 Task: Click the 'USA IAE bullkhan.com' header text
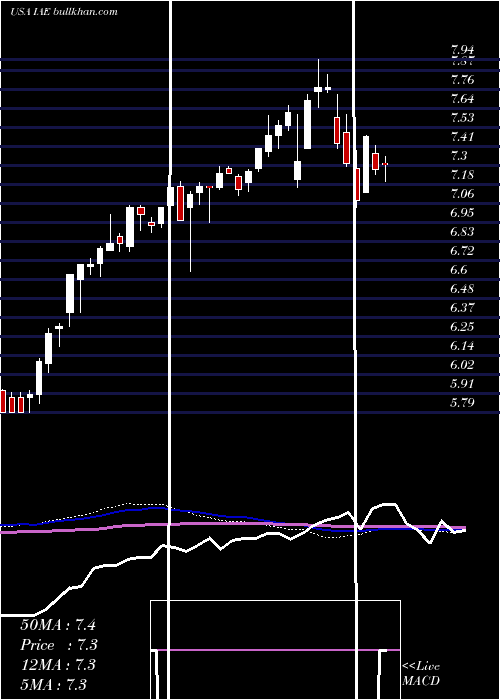(64, 11)
